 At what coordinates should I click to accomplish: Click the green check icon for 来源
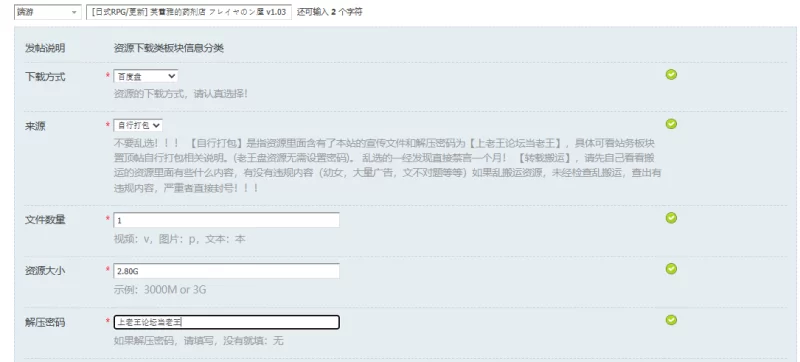671,124
